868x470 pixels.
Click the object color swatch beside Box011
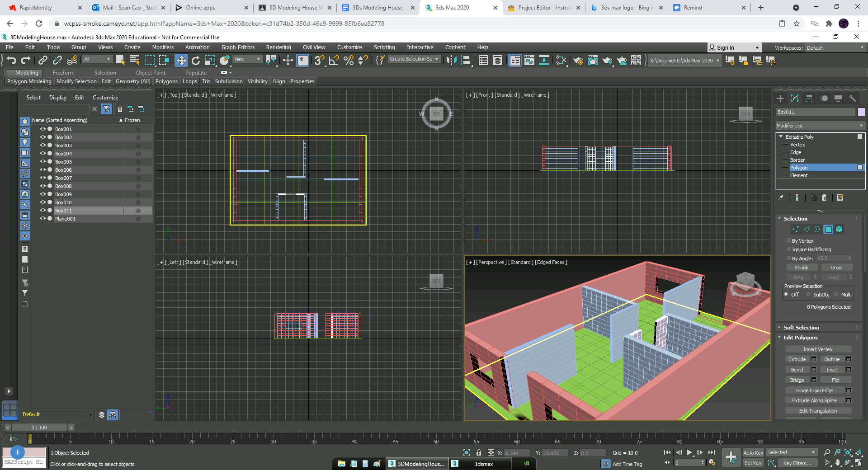[x=861, y=112]
